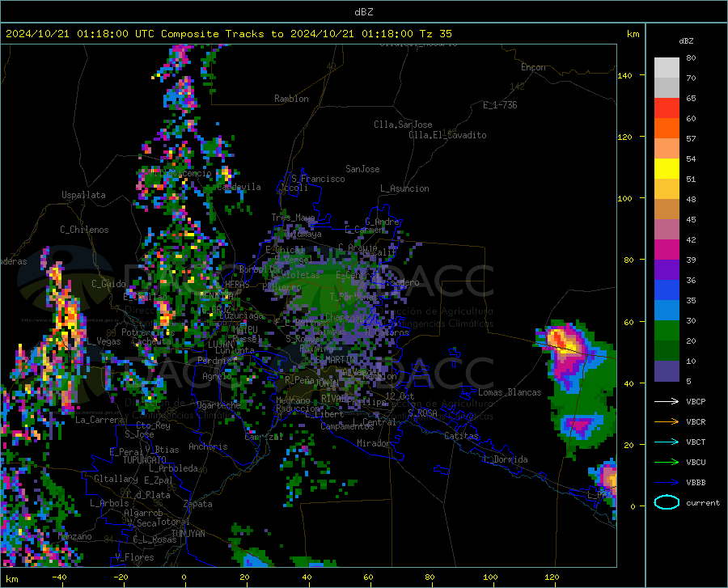Viewport: 728px width, 588px height.
Task: Click the 100 km tick on vertical axis
Action: (624, 198)
